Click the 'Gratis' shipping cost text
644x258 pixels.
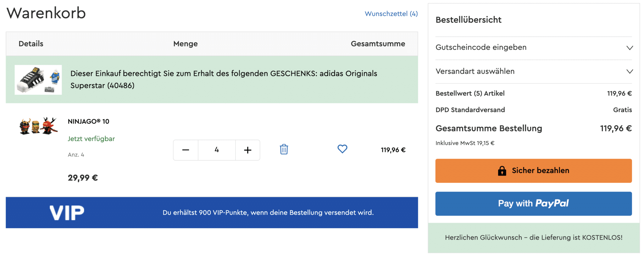(622, 110)
